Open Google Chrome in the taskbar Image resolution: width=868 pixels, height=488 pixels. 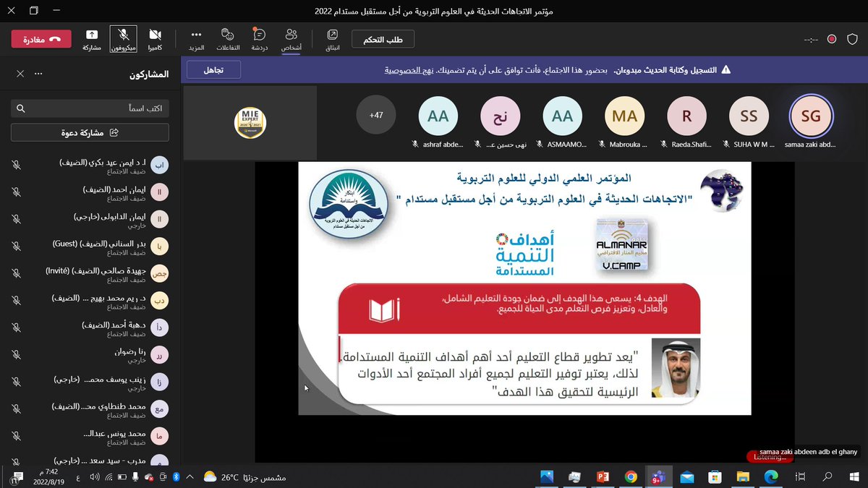coord(631,477)
